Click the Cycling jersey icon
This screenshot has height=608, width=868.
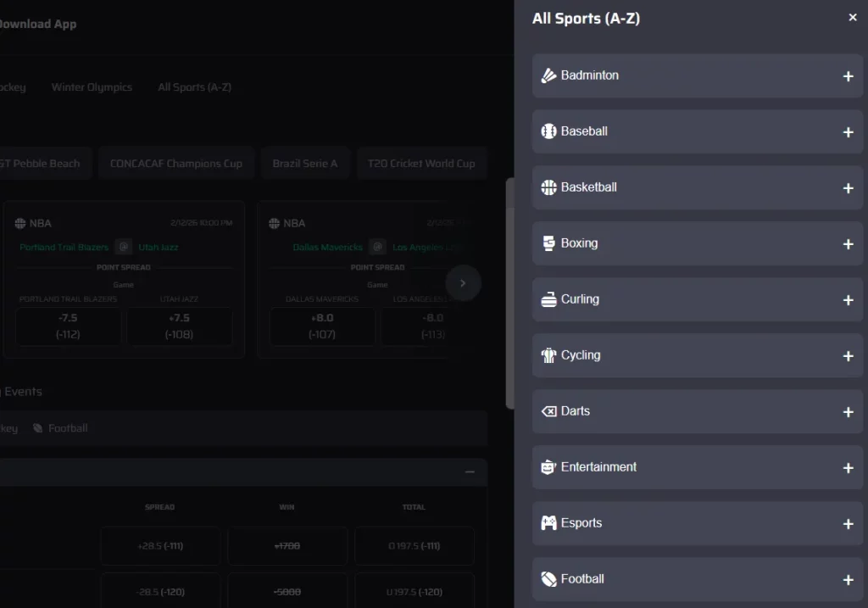pyautogui.click(x=548, y=355)
